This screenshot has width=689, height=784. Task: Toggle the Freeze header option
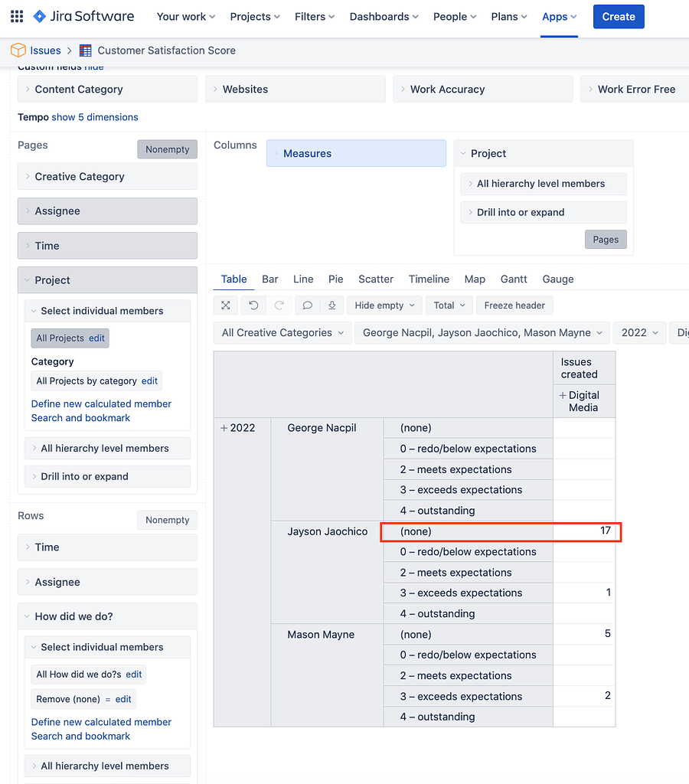point(514,305)
